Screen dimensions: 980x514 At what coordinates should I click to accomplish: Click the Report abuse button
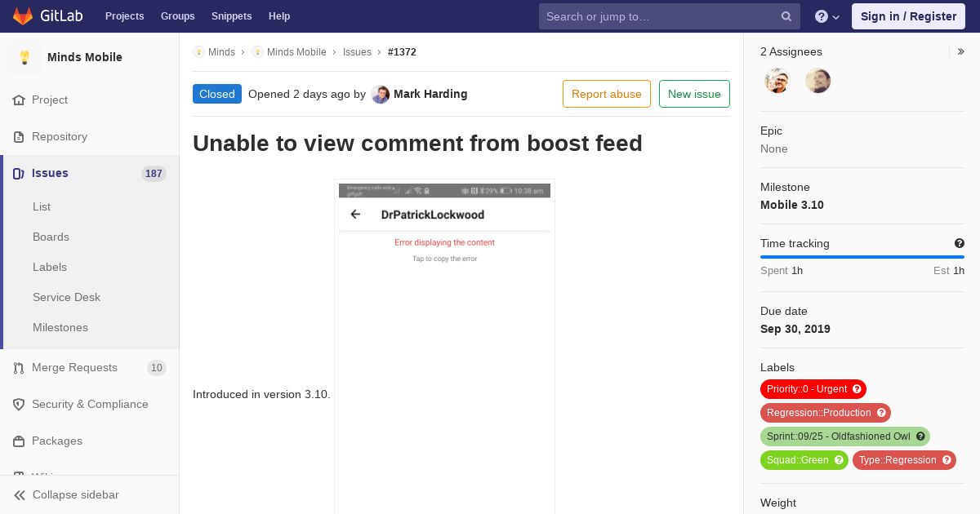coord(607,94)
